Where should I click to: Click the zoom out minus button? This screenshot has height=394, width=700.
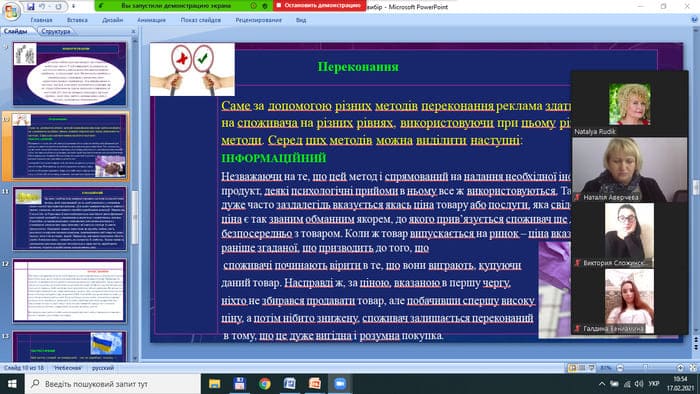click(620, 368)
